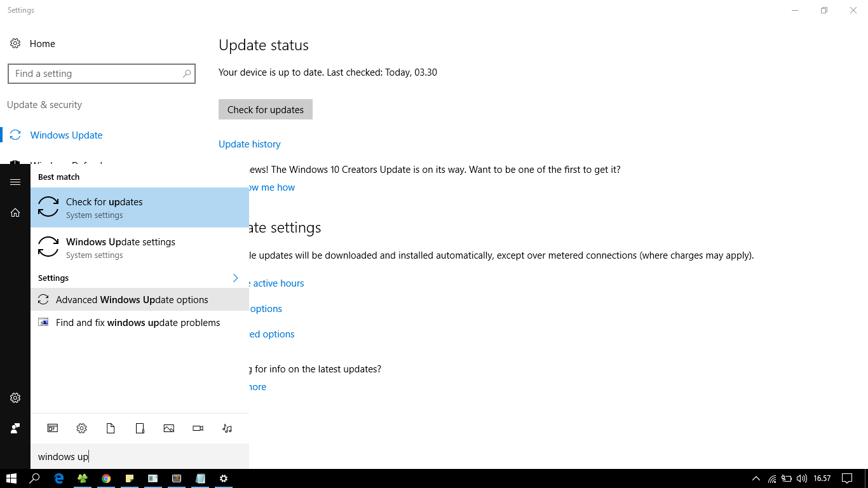Click the Check for updates button
Screen dimensions: 868x488
(x=266, y=109)
